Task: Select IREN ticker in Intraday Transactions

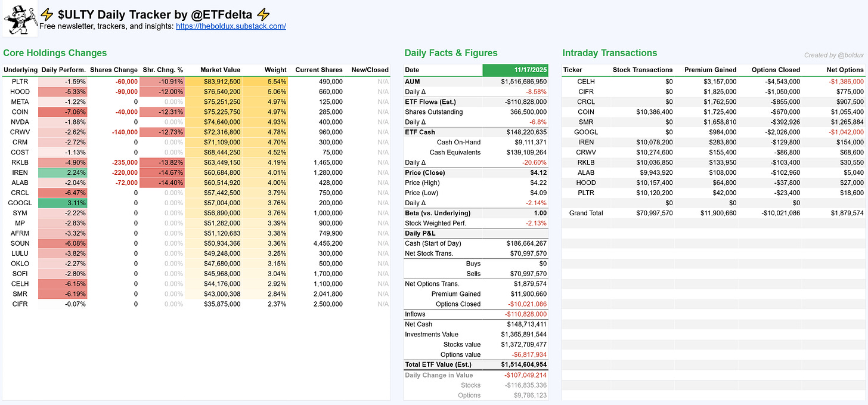Action: (x=587, y=142)
